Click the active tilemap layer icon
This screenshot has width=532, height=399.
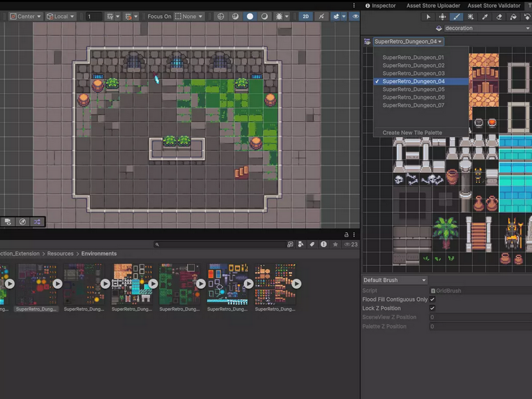[x=439, y=28]
